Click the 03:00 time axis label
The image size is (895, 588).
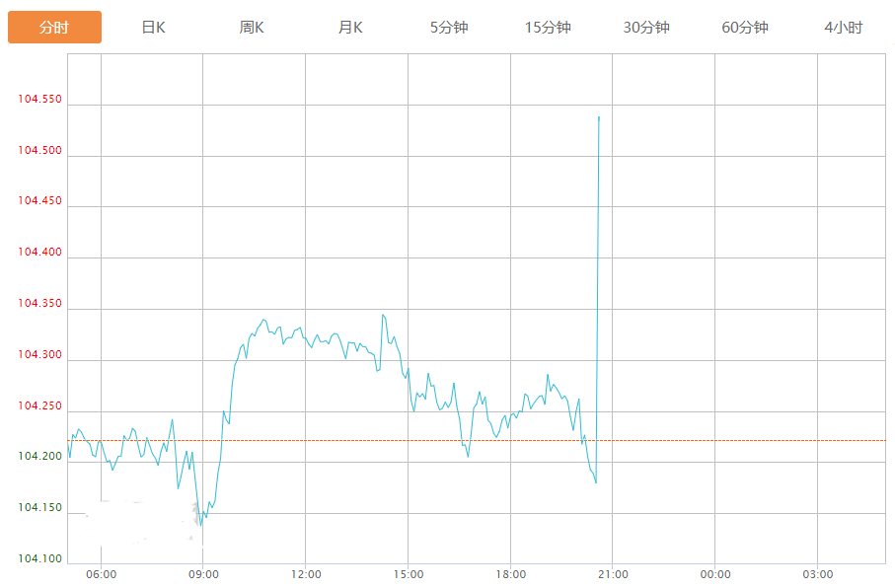817,574
